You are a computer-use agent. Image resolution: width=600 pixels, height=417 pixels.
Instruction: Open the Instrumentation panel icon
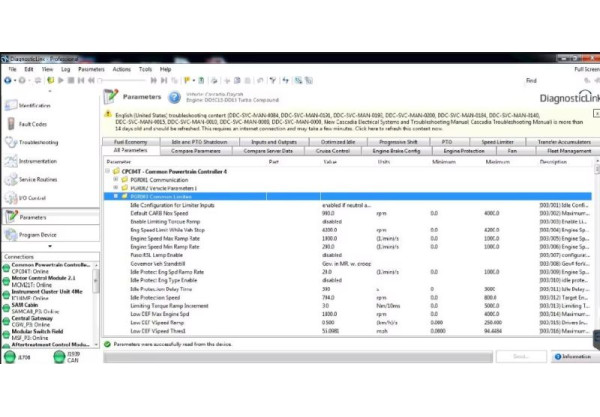10,160
